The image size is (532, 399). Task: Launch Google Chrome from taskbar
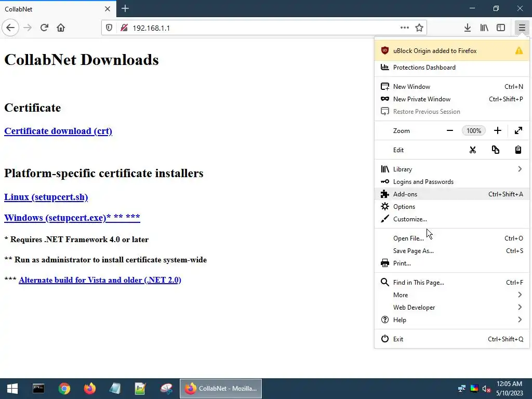tap(64, 389)
